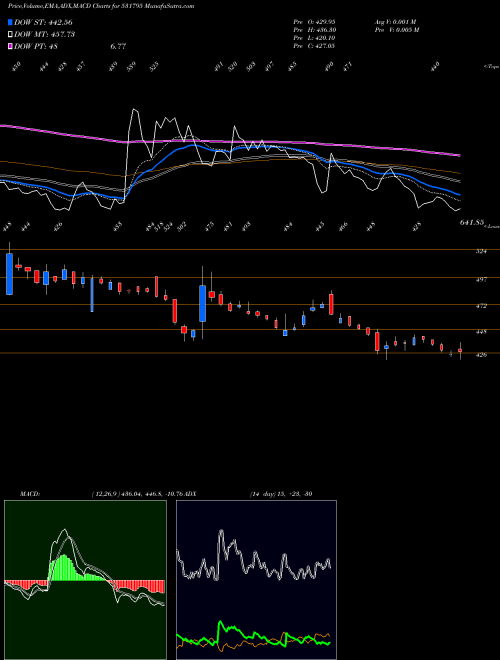
Task: Click the '641.83' value at the chart's right edge
Action: [x=471, y=222]
